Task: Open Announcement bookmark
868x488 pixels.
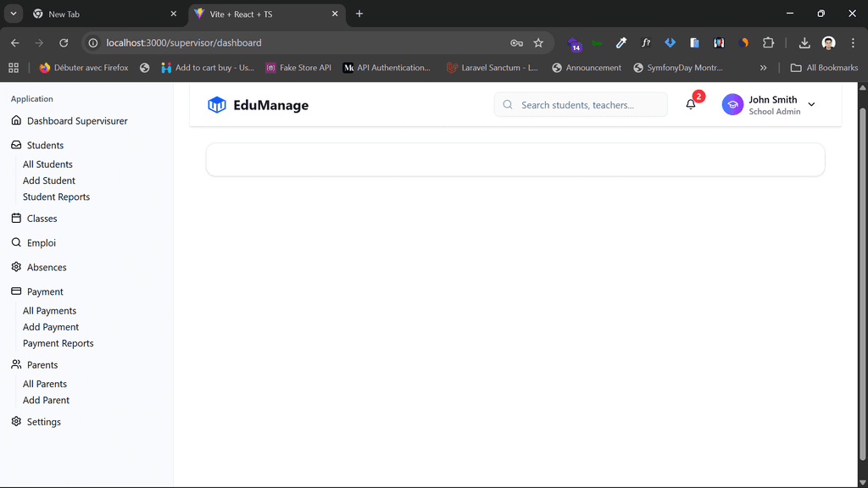Action: 587,68
